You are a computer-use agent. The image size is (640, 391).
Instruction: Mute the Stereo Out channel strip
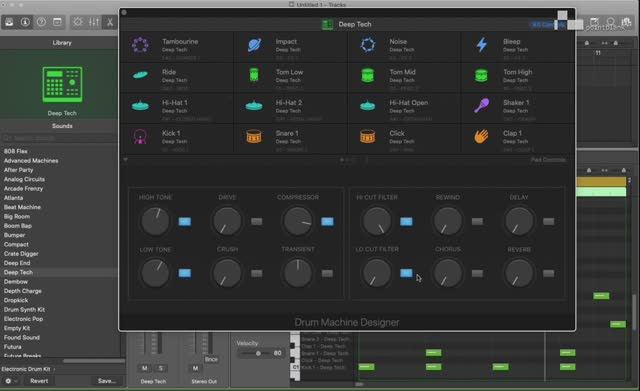(x=195, y=368)
